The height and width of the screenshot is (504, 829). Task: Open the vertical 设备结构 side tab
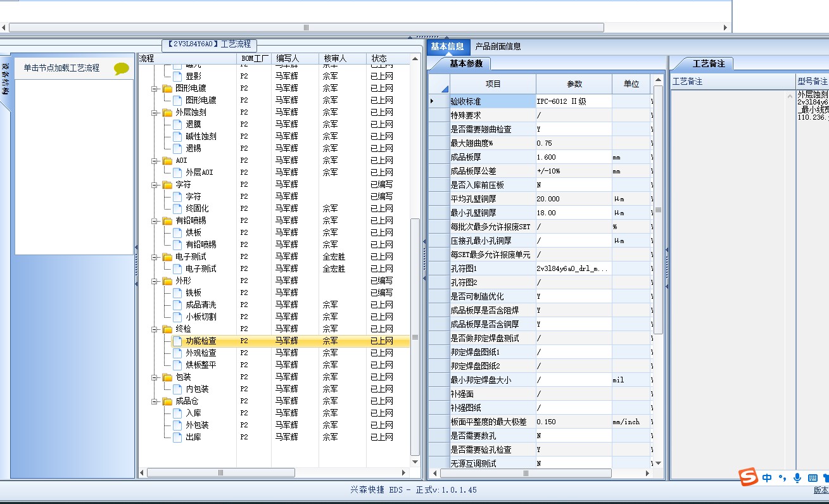click(x=5, y=79)
